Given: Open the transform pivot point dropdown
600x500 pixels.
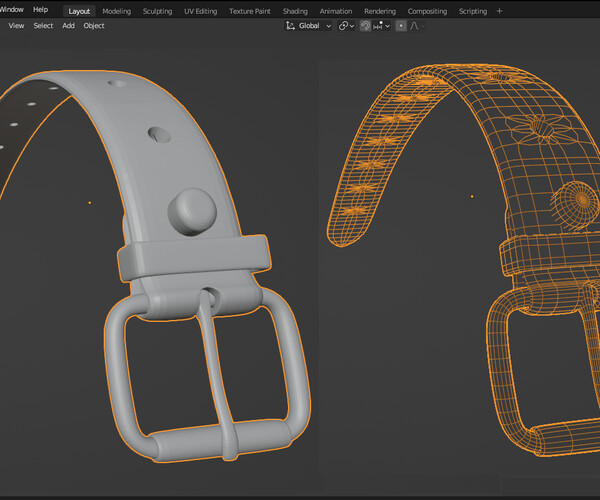Looking at the screenshot, I should click(346, 26).
